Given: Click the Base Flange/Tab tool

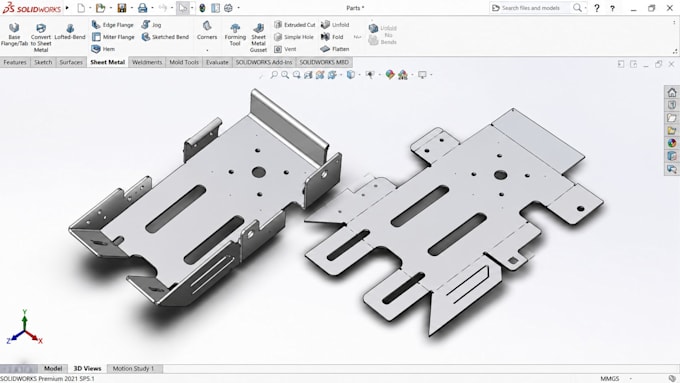Looking at the screenshot, I should (14, 34).
